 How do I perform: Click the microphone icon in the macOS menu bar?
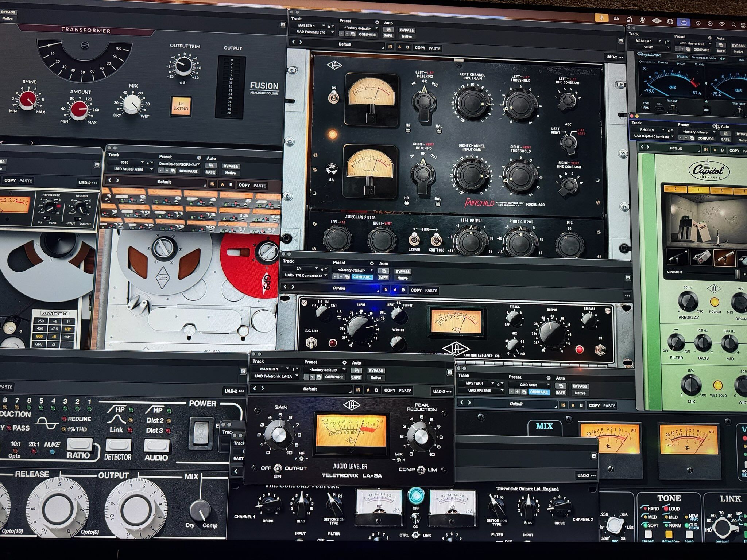click(601, 18)
